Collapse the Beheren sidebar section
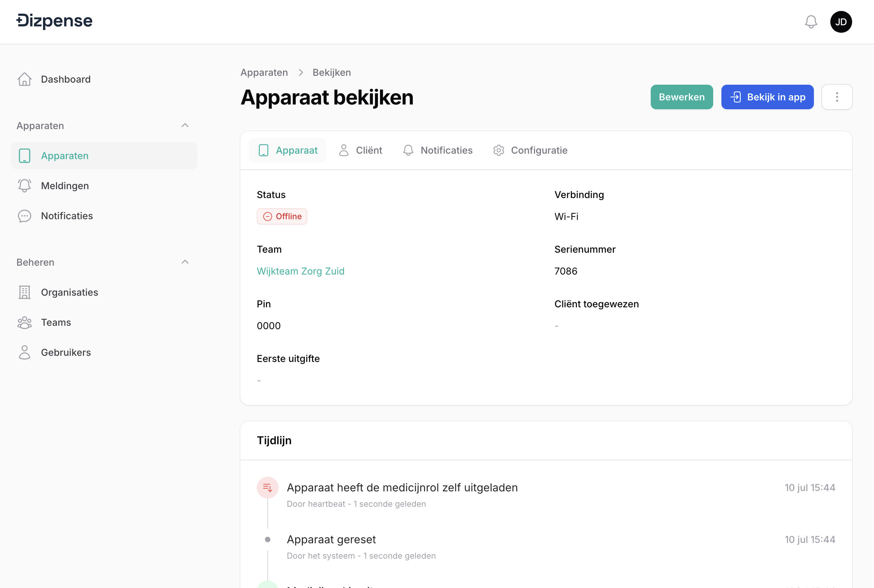 tap(185, 262)
